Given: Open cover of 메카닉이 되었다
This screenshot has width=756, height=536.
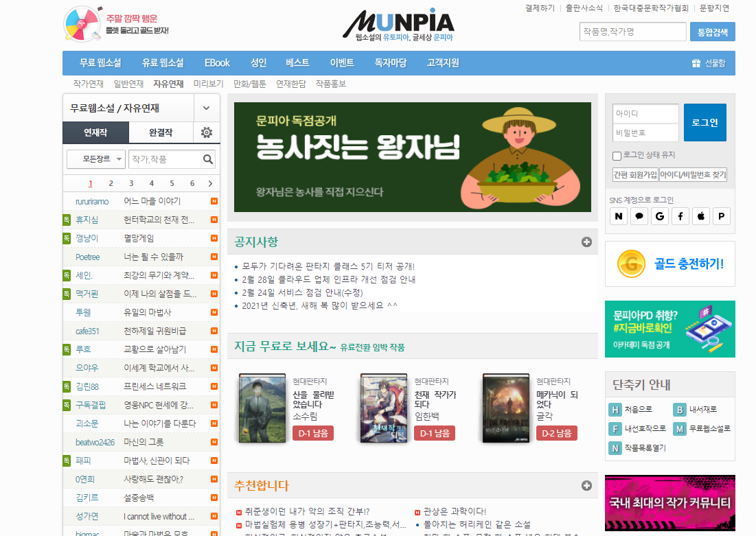Looking at the screenshot, I should point(506,408).
